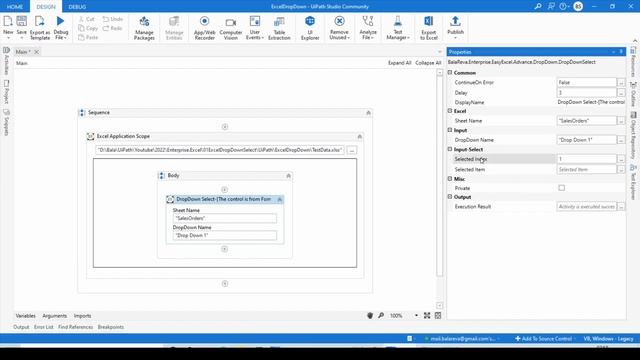Click Undo in the ribbon
This screenshot has height=360, width=640.
click(113, 19)
